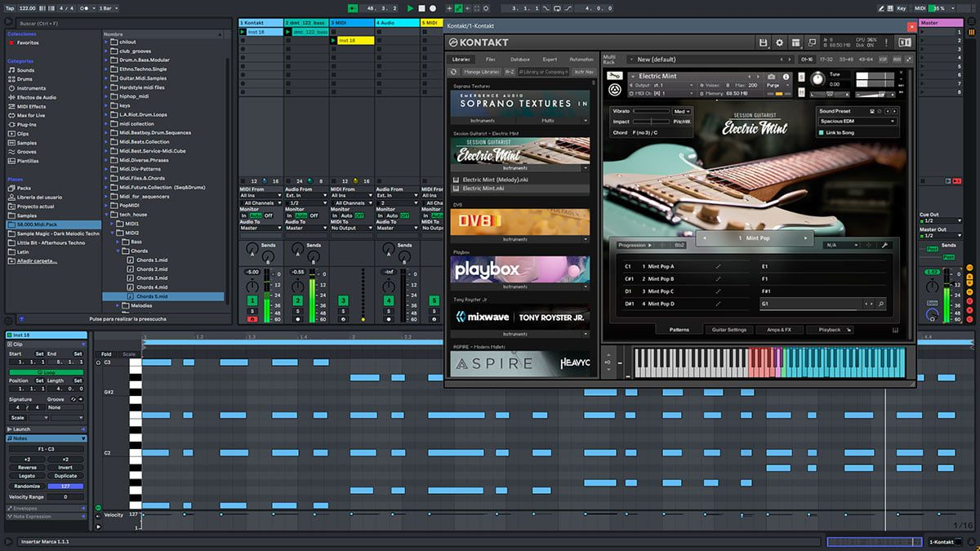Click the wrench icon in Electric Mint header
This screenshot has height=551, width=980.
[614, 76]
